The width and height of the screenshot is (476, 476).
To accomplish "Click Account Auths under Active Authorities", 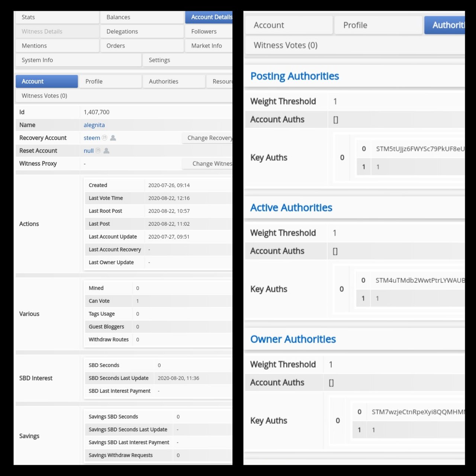I will [277, 251].
